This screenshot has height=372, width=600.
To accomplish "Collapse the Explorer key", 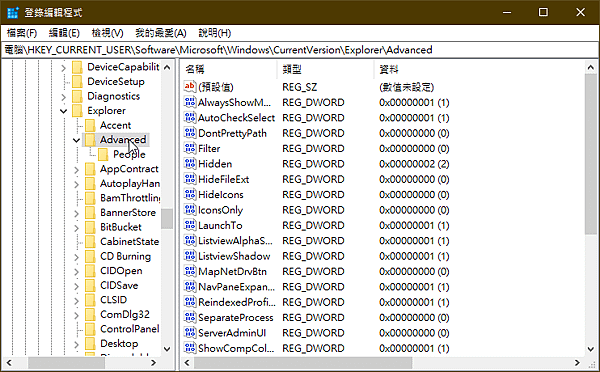I will pos(64,111).
